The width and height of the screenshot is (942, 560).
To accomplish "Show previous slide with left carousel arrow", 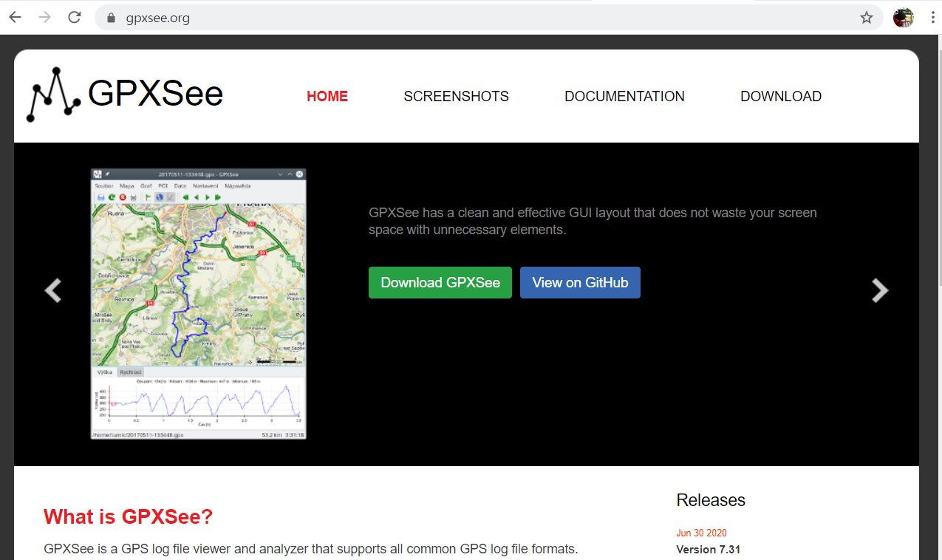I will click(x=52, y=290).
